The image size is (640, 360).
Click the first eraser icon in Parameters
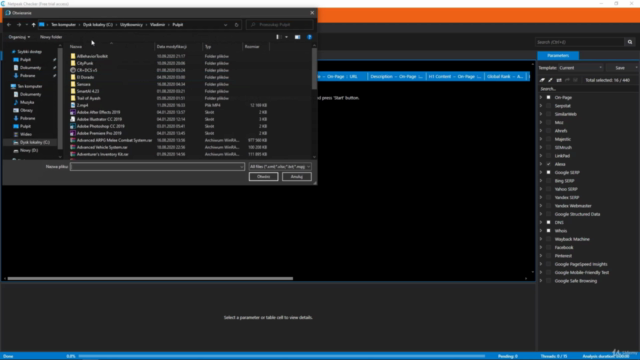(542, 80)
